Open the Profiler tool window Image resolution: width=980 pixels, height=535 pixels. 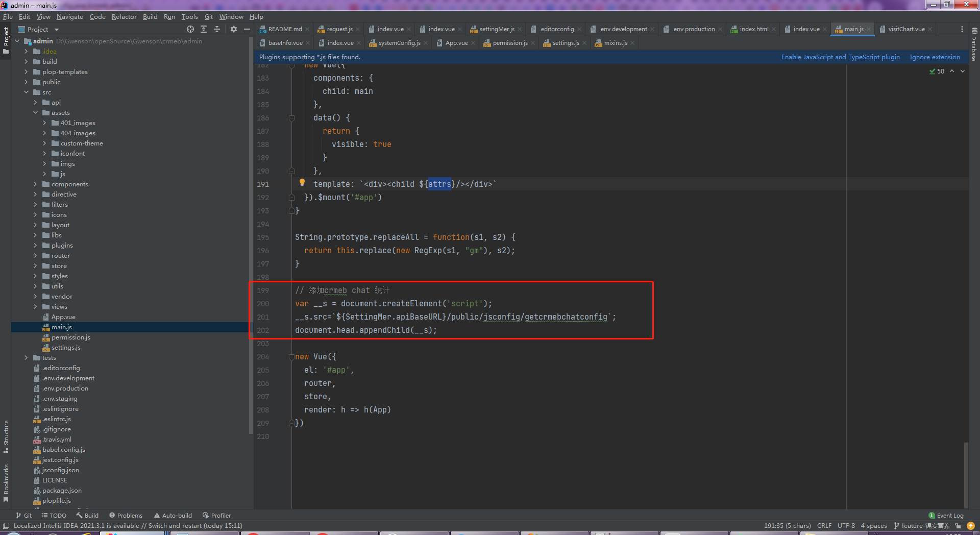[x=217, y=516]
